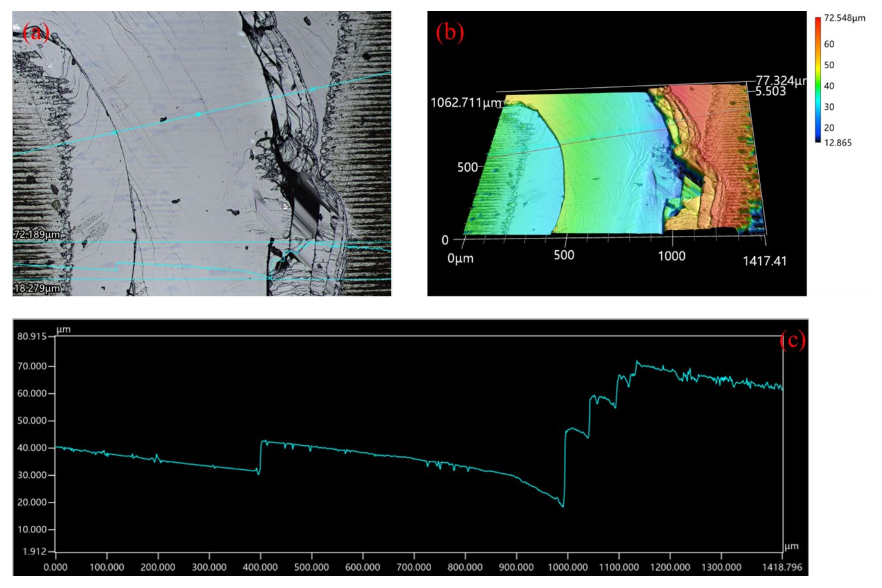Screen dimensions: 882x588
Task: Click the profile's lowest valley point
Action: [563, 507]
